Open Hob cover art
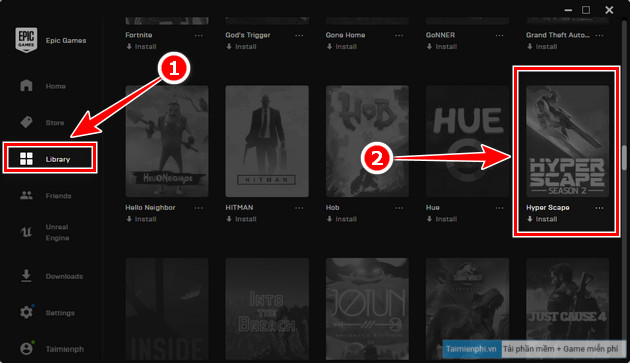 [367, 141]
